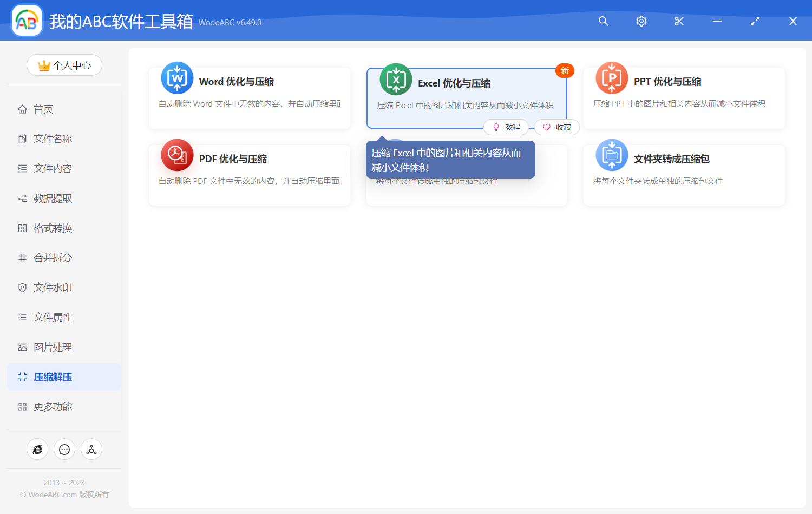Open the Word 优化与压缩 tool
Viewport: 812px width, 514px height.
click(250, 98)
